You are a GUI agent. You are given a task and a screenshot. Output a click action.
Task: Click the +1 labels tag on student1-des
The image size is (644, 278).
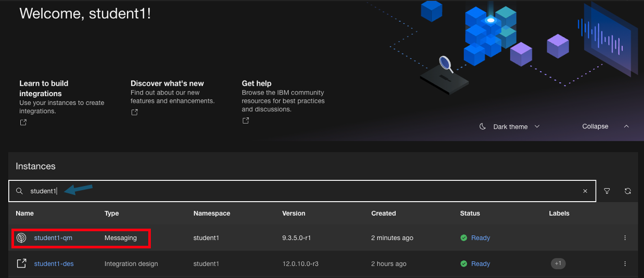click(x=558, y=263)
